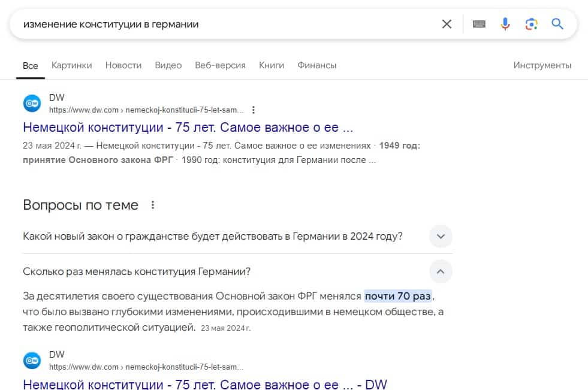Click the lower result's dw.com URL
Screen dimensions: 588x390
click(x=146, y=367)
